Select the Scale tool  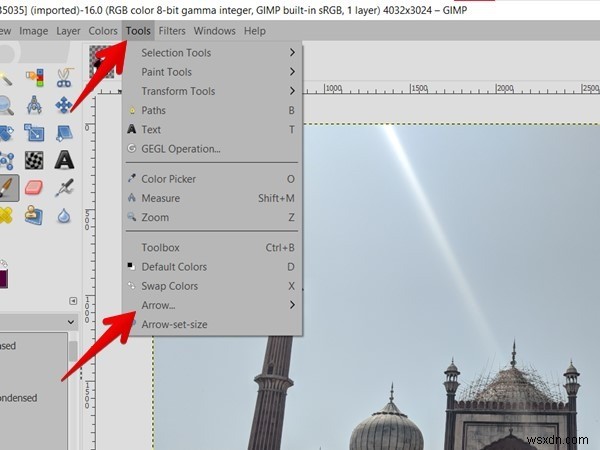point(34,132)
